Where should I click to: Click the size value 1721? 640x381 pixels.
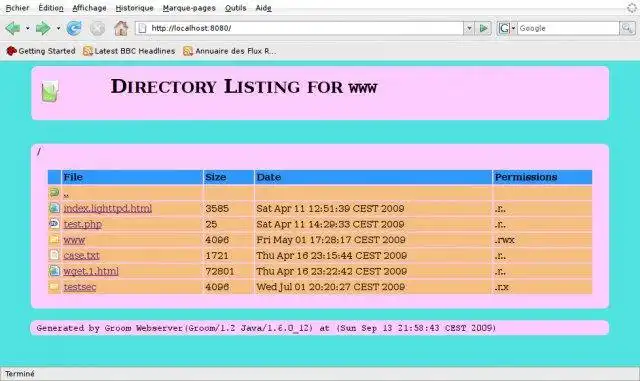tap(217, 256)
